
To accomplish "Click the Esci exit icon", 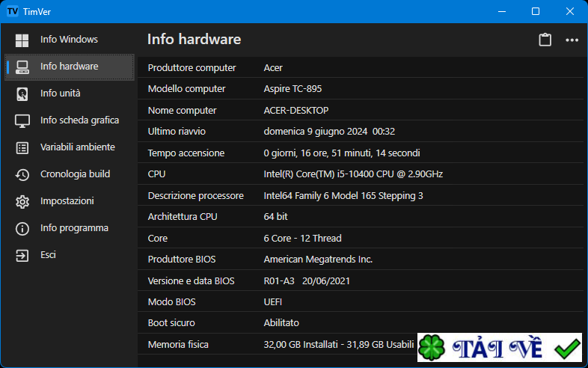I will pos(22,255).
